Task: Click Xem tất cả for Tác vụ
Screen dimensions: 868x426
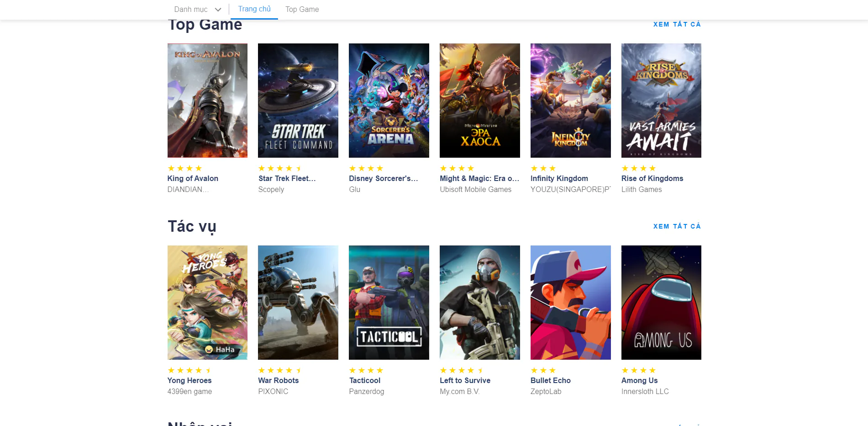Action: [677, 226]
